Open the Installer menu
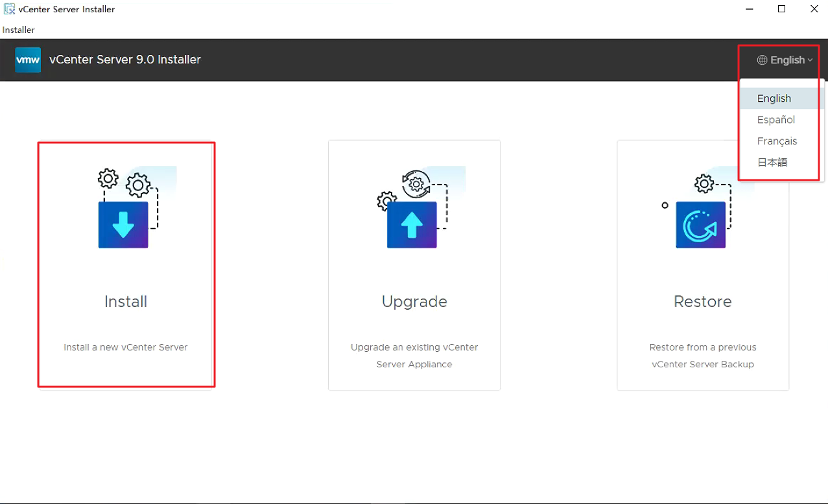Image resolution: width=828 pixels, height=504 pixels. [x=19, y=30]
